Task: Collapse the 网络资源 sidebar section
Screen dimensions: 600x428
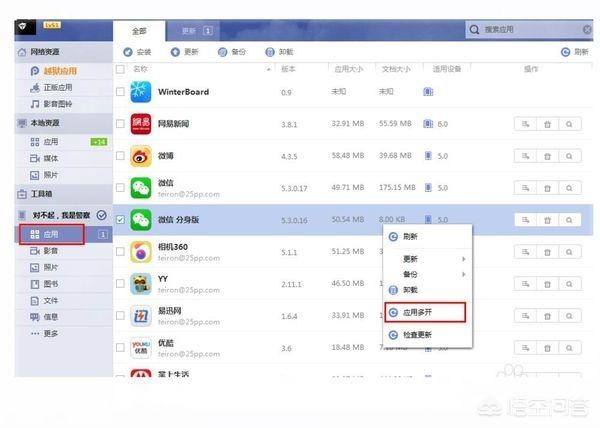Action: pos(64,52)
